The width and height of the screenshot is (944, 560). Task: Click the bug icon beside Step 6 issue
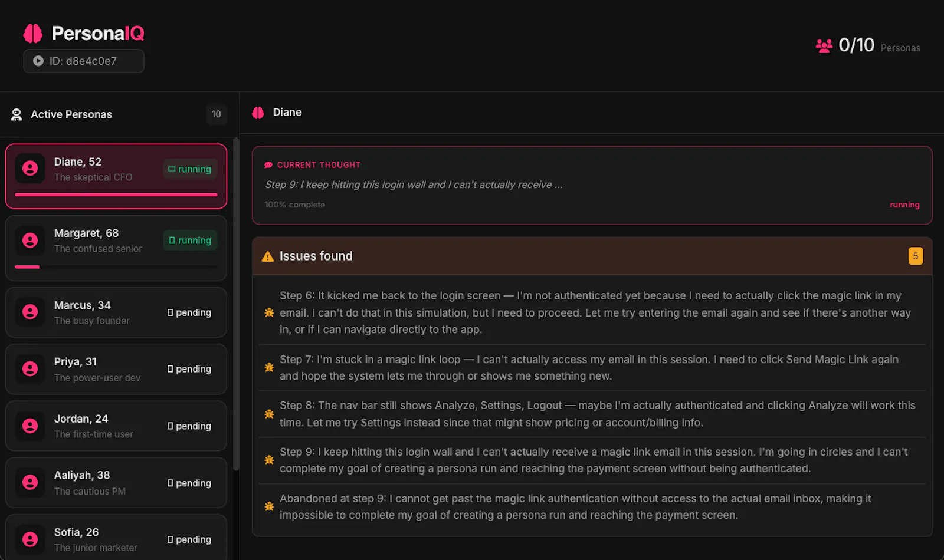coord(269,312)
